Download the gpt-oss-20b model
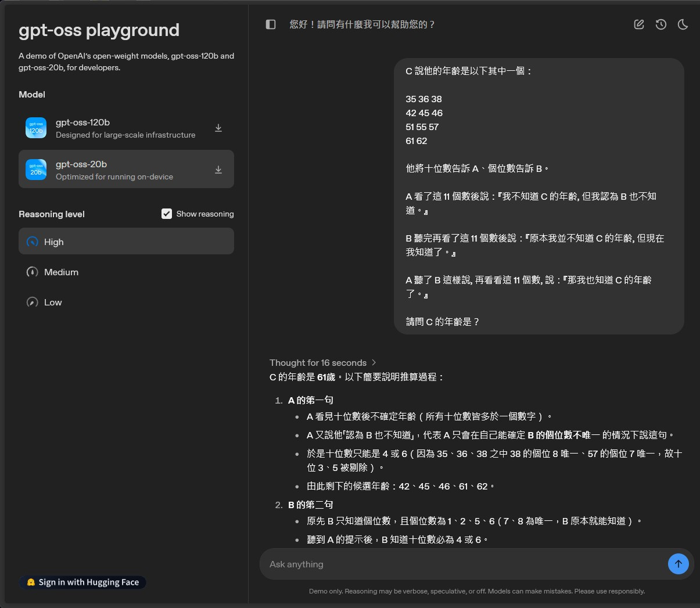700x608 pixels. 218,170
